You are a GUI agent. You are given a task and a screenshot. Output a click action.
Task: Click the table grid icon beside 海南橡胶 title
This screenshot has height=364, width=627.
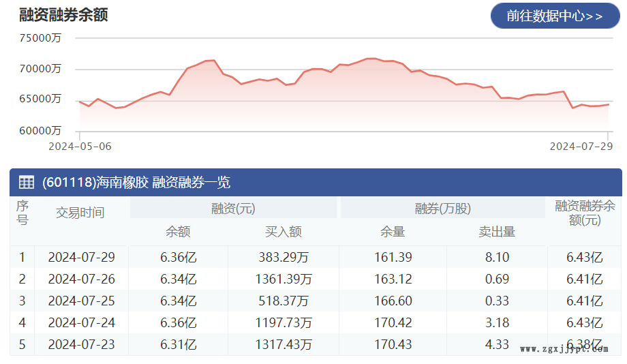27,183
